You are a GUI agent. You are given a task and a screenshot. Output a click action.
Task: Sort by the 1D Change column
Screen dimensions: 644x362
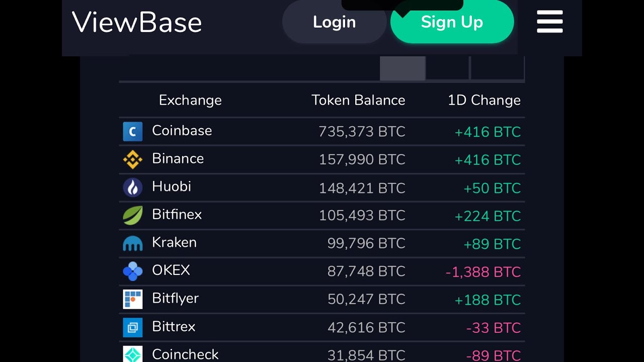pyautogui.click(x=484, y=100)
